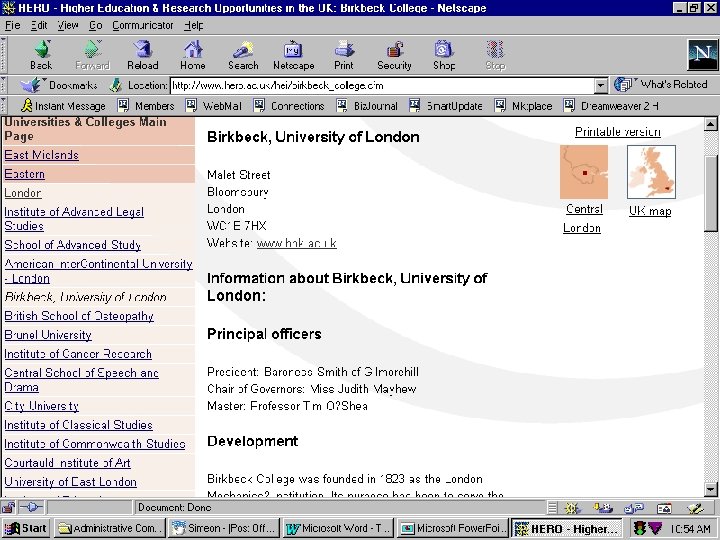Go to the Home page
The width and height of the screenshot is (720, 540).
point(193,55)
